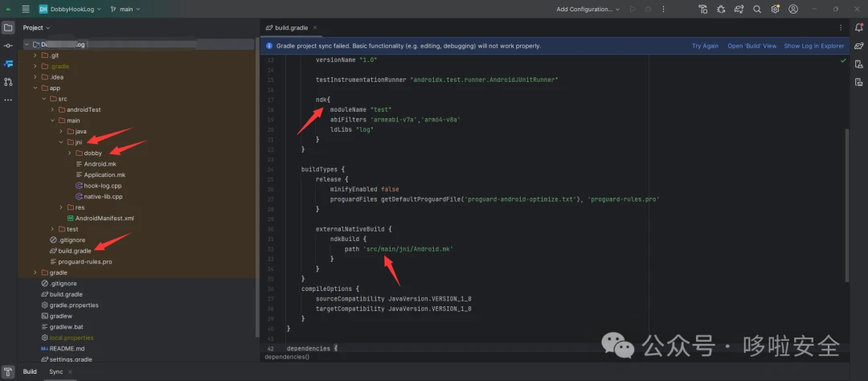Click the Try Again link
Image resolution: width=868 pixels, height=381 pixels.
(705, 46)
